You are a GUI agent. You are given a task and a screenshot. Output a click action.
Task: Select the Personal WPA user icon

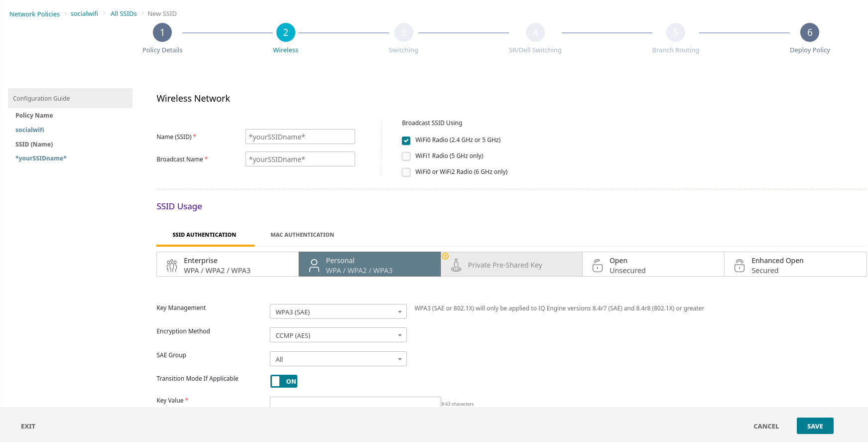[x=314, y=265]
